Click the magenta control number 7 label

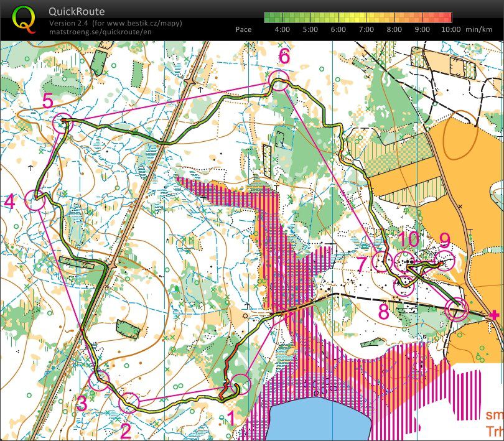(362, 264)
